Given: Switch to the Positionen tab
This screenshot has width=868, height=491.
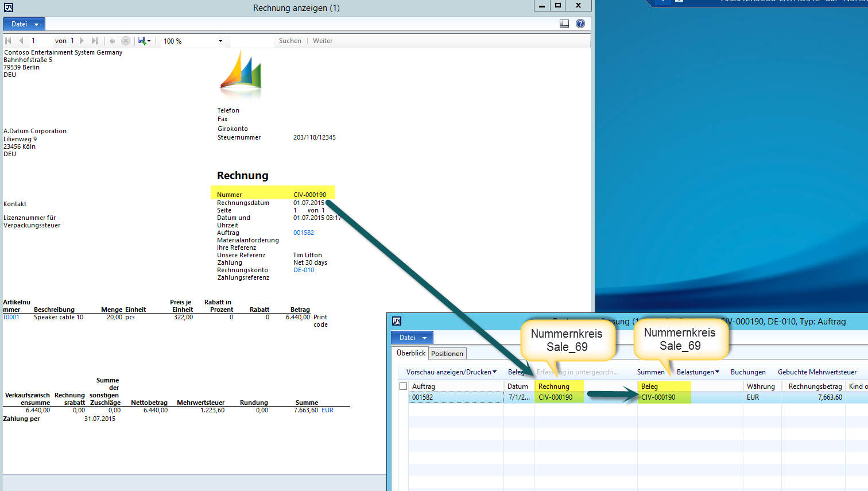Looking at the screenshot, I should 447,354.
